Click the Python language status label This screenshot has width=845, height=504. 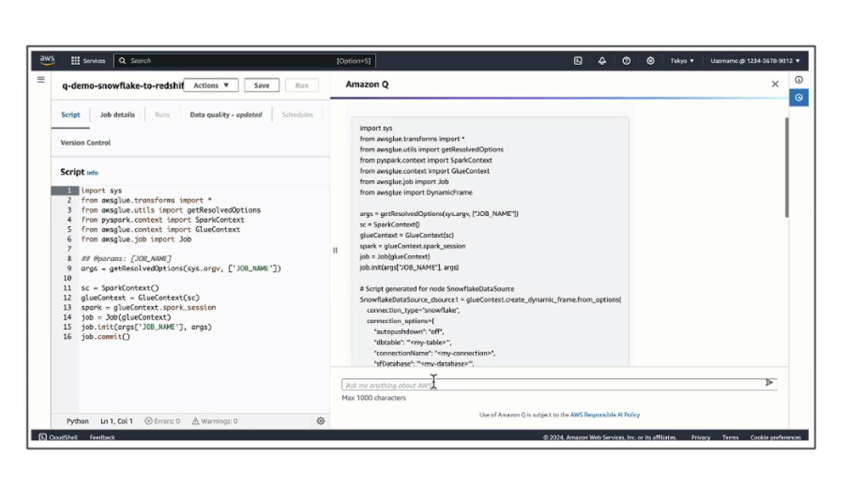coord(78,421)
